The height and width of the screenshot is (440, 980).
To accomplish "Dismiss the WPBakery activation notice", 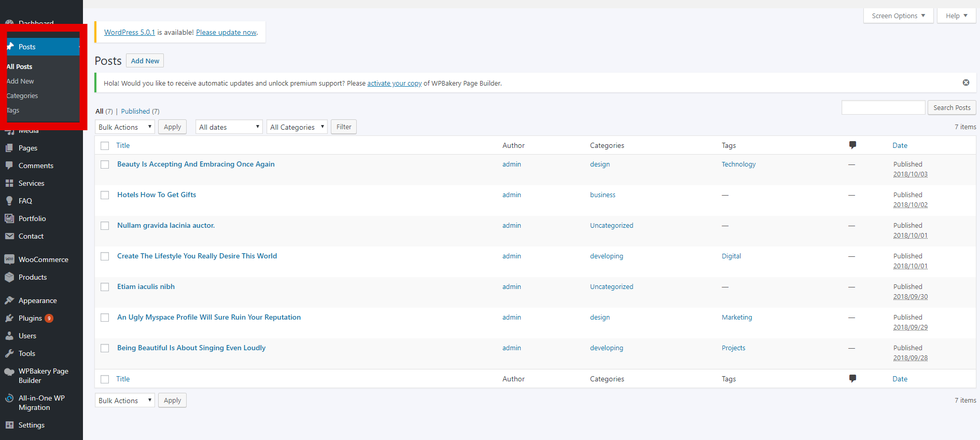I will coord(966,82).
